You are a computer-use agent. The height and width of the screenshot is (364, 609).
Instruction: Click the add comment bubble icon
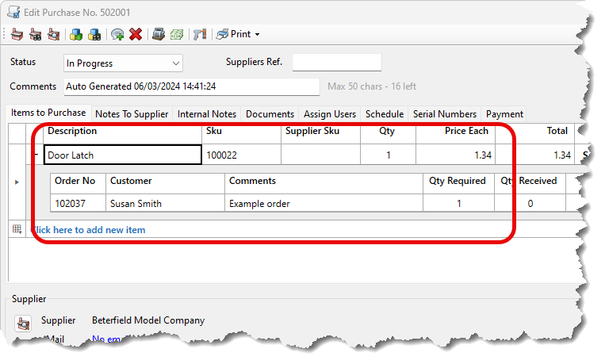coord(117,34)
